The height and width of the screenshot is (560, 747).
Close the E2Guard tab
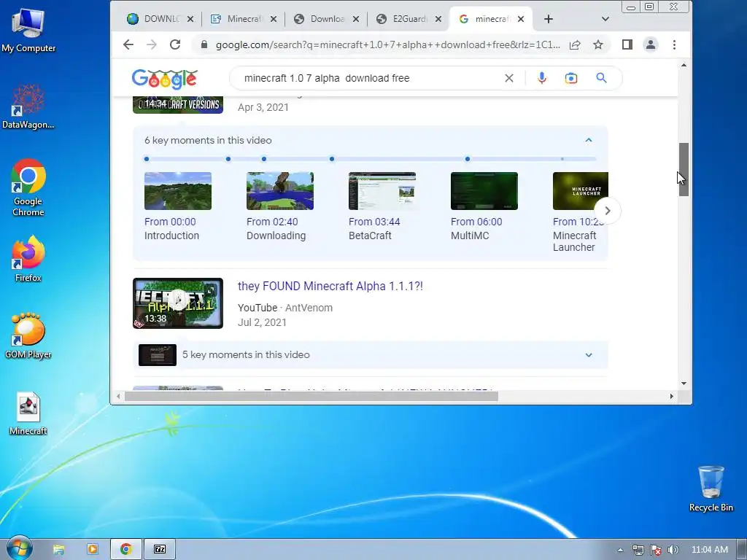438,19
